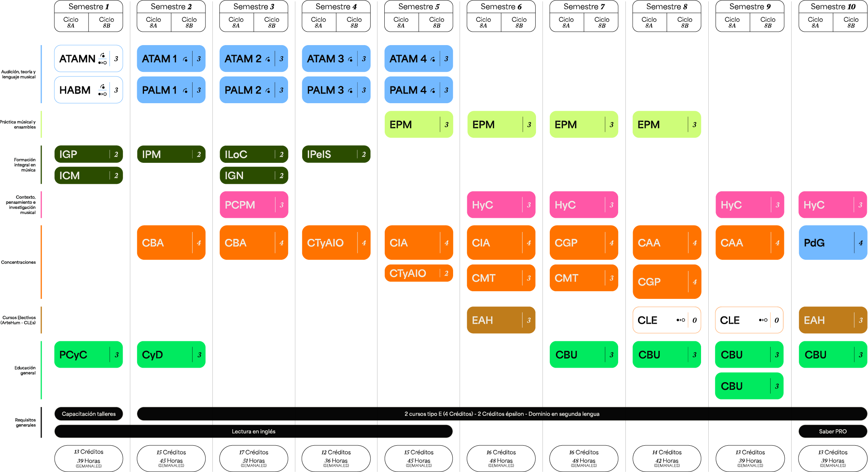This screenshot has height=472, width=868.
Task: Click the fermata symbol on the ATAM 3 card
Action: click(x=350, y=59)
